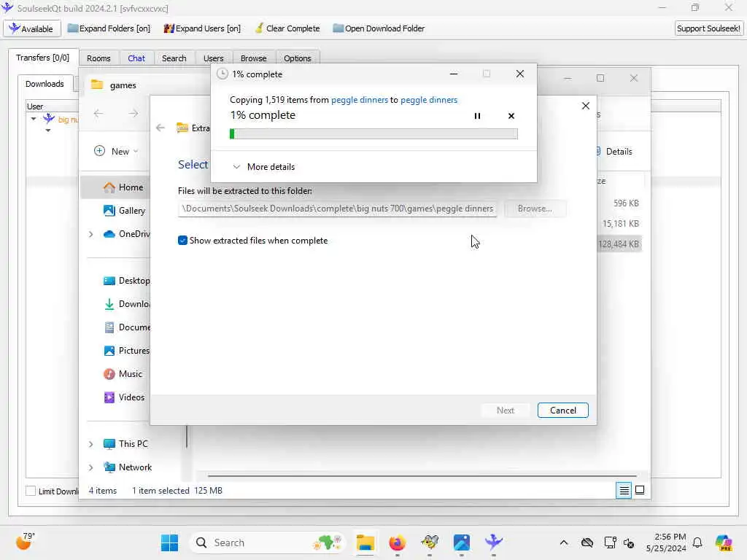Expand More details in copy dialog
This screenshot has width=747, height=560.
[264, 167]
